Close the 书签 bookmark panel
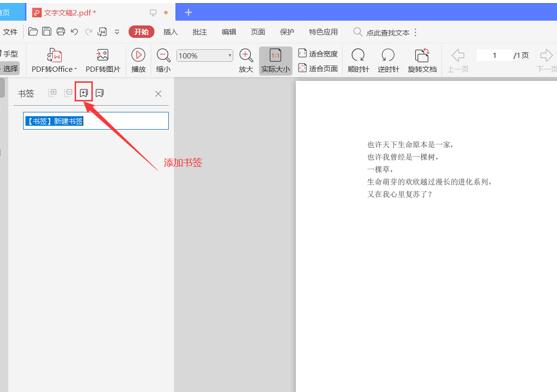557x392 pixels. [x=158, y=94]
